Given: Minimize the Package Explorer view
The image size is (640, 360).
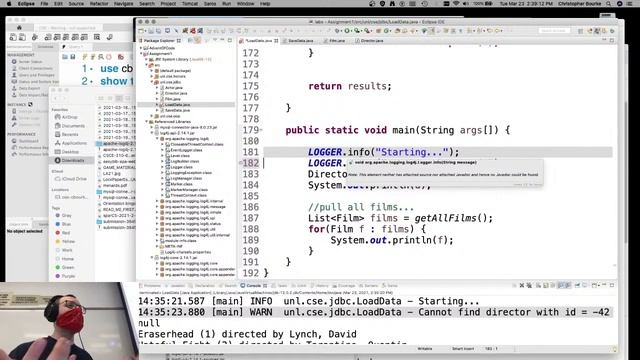Looking at the screenshot, I should point(222,40).
